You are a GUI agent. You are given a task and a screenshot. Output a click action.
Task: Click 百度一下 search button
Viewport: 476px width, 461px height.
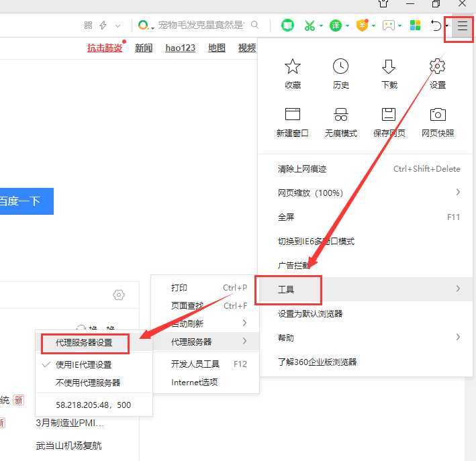[x=26, y=201]
